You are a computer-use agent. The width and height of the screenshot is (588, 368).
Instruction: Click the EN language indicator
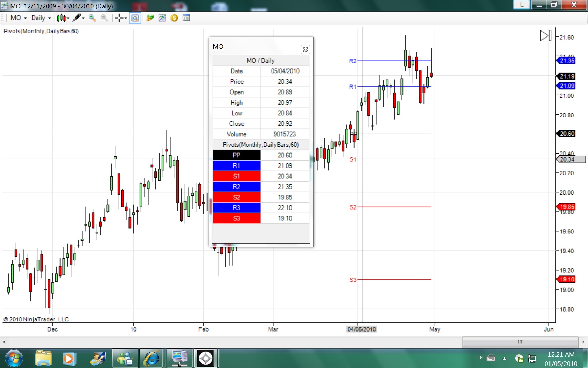(480, 358)
